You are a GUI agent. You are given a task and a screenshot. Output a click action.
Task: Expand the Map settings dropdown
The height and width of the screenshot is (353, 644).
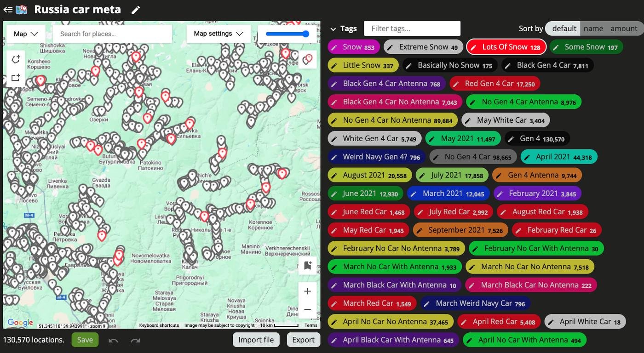[x=218, y=34]
